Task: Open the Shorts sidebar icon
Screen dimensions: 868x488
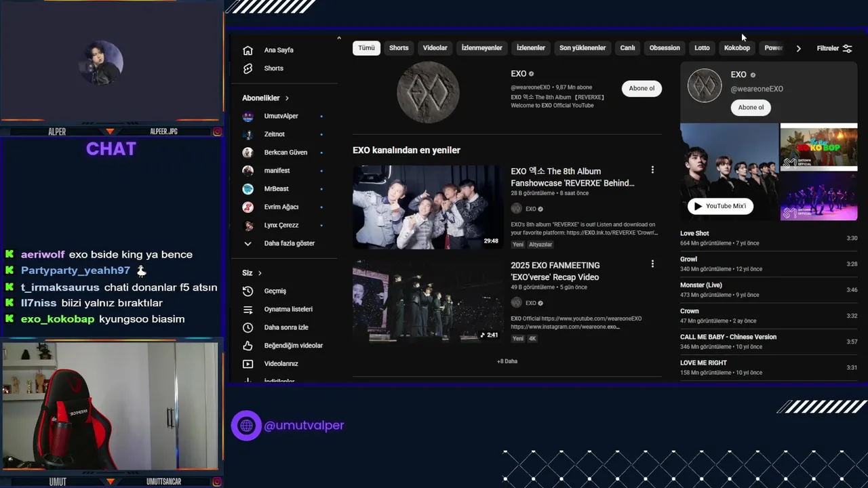Action: click(248, 68)
